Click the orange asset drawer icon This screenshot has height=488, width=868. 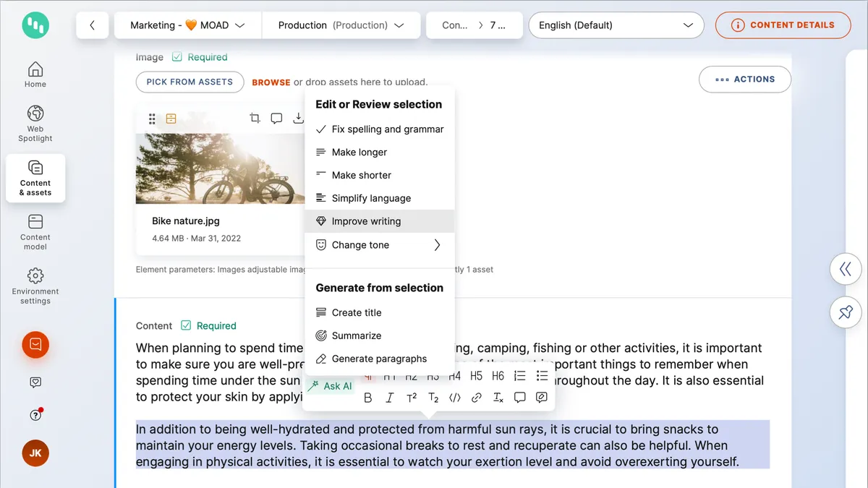point(171,119)
